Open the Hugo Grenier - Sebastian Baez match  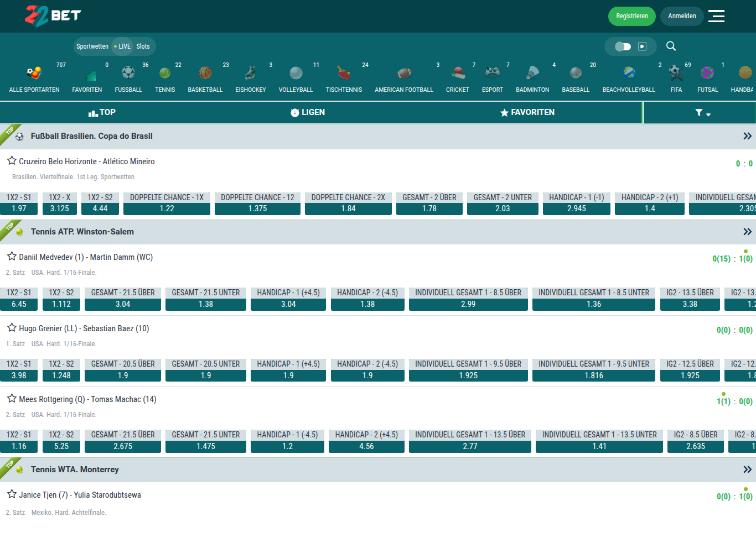coord(84,328)
